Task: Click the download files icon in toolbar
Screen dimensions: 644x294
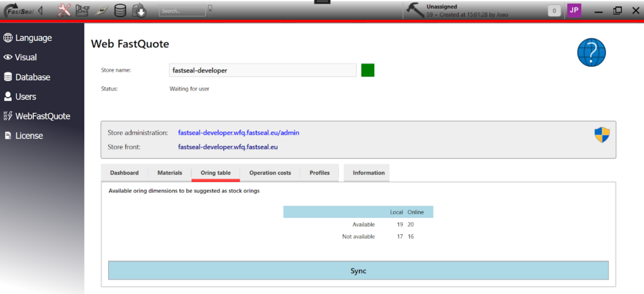Action: 139,10
